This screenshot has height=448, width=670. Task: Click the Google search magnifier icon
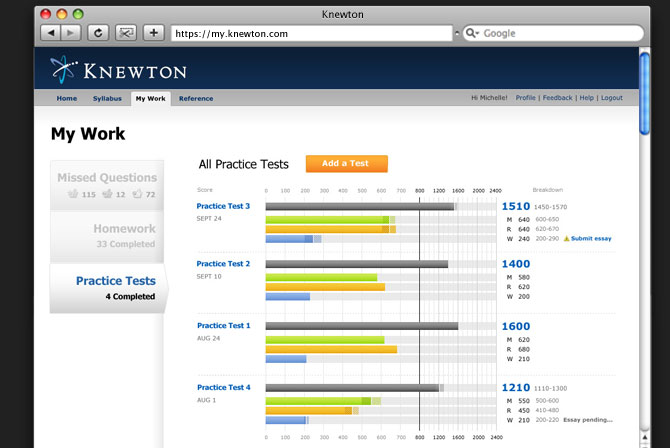click(472, 33)
